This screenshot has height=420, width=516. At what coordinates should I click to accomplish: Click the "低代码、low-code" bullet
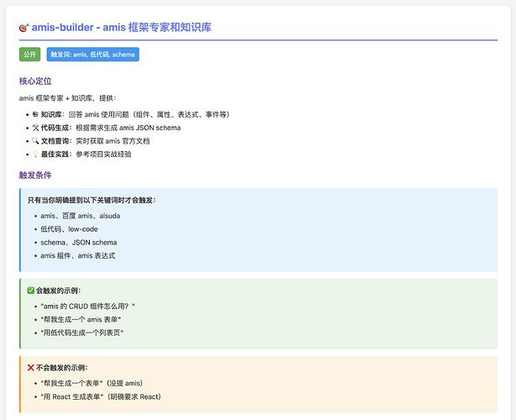pos(69,229)
